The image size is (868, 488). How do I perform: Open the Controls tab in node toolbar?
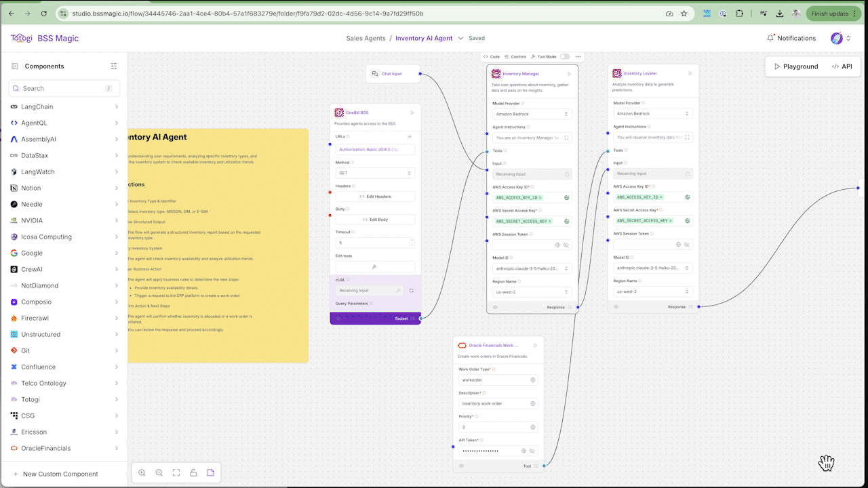(515, 57)
